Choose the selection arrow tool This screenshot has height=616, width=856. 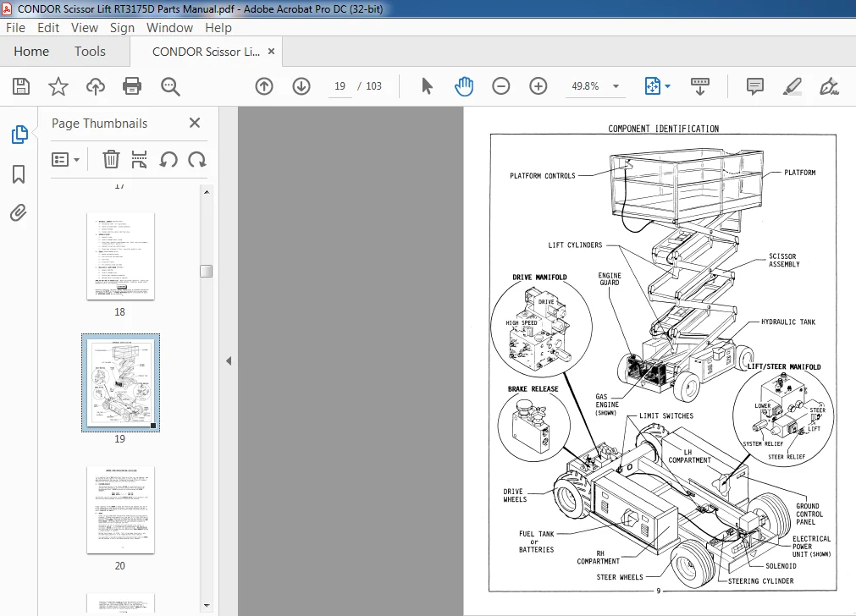(x=427, y=86)
